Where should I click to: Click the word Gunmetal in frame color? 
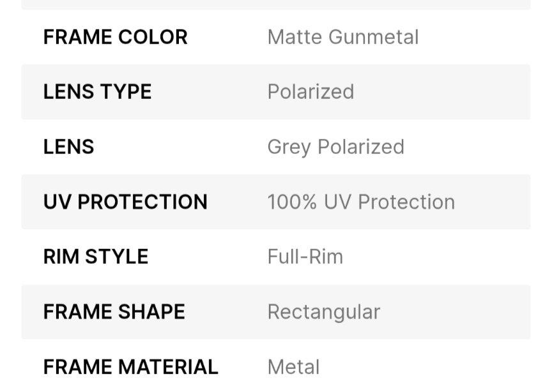(x=374, y=37)
